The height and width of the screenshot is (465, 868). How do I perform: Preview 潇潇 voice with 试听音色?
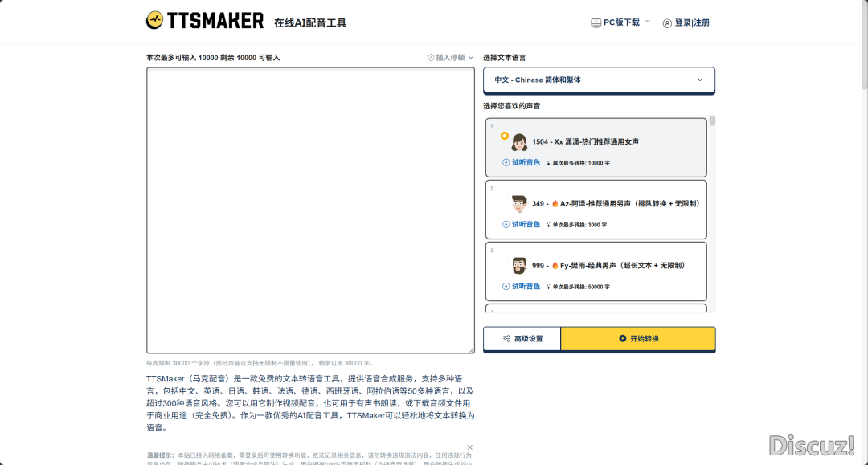[x=522, y=162]
